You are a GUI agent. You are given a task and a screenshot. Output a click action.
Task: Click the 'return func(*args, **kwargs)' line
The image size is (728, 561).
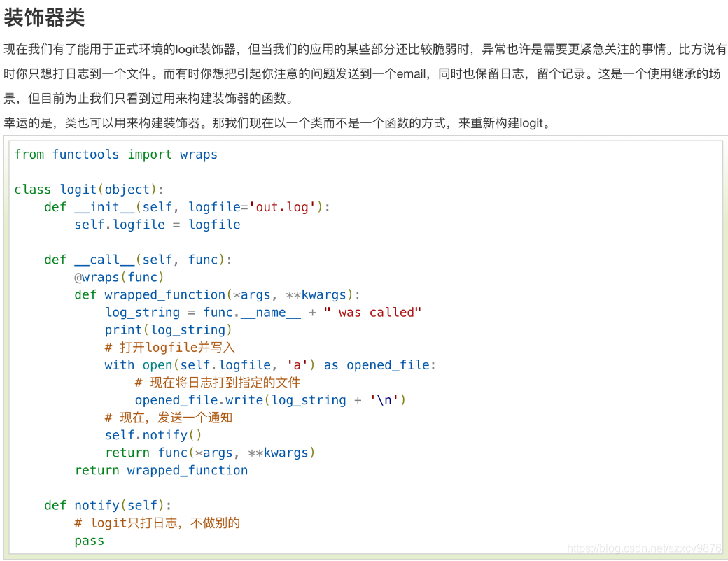pos(210,453)
